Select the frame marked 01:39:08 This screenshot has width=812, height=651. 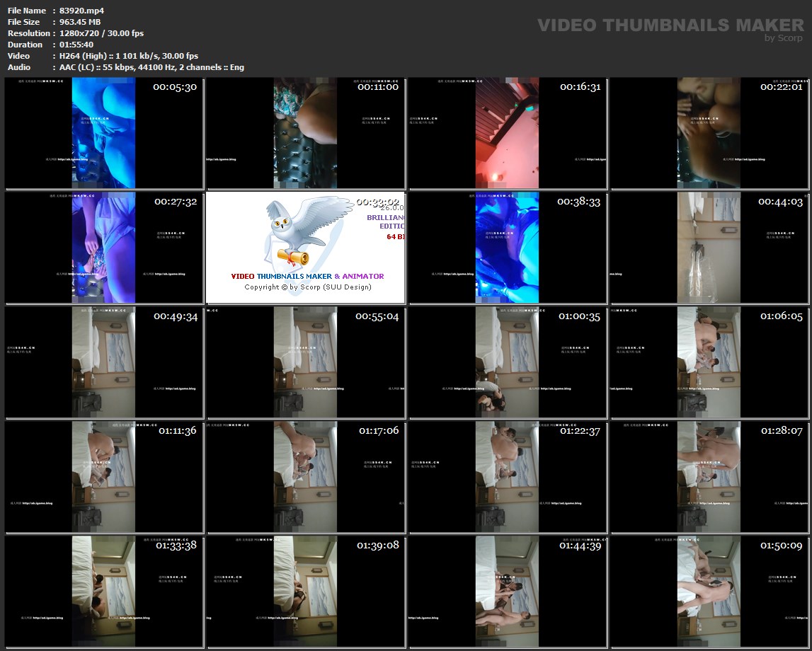tap(306, 592)
